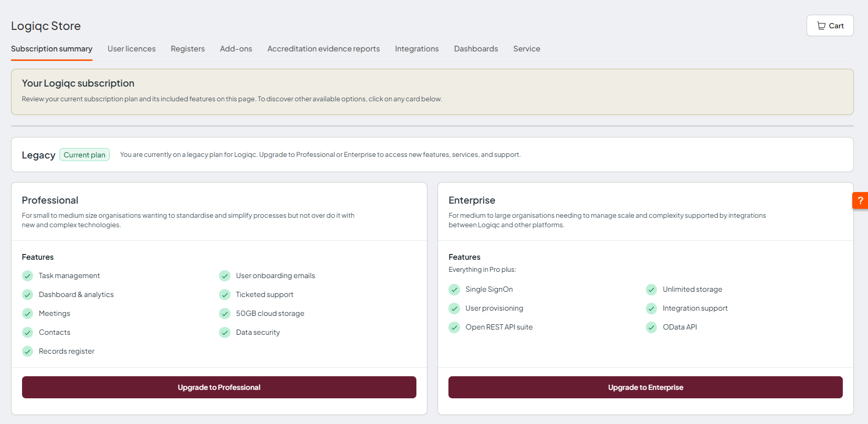Open the Add-ons tab
Image resolution: width=868 pixels, height=424 pixels.
pos(236,49)
